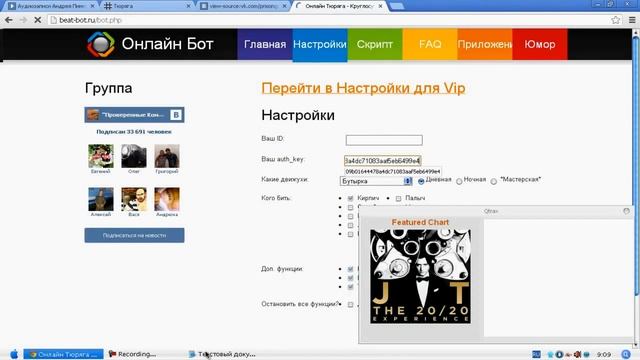Close the 'Аудиозаписи Андрея' tab

coord(93,6)
